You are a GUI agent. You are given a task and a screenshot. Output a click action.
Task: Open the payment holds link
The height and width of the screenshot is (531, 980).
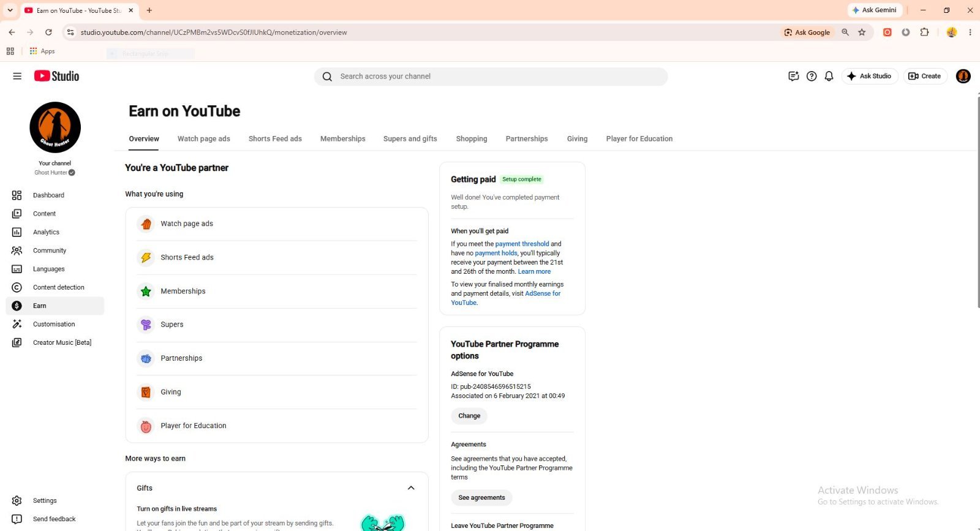click(x=496, y=253)
